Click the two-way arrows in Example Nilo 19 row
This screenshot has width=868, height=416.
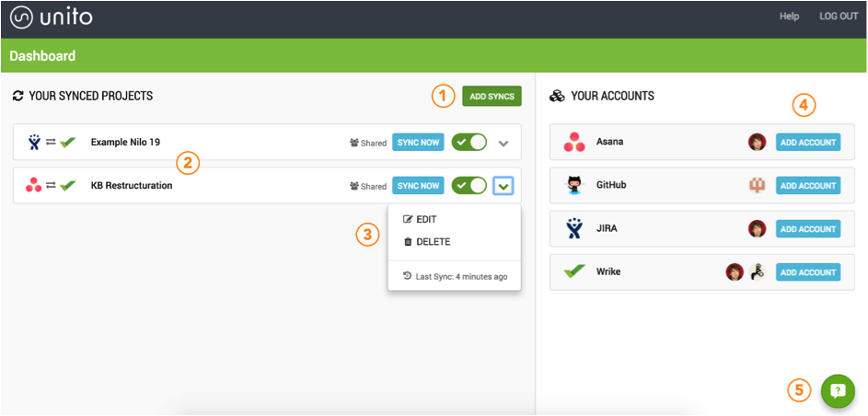[x=51, y=142]
